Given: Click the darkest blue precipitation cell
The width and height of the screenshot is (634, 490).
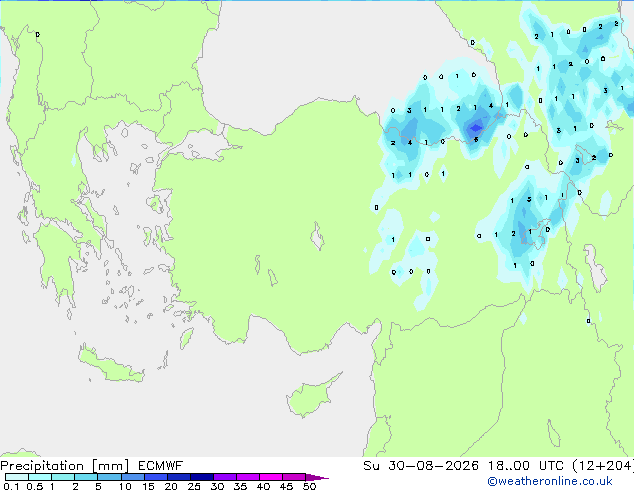Looking at the screenshot, I should coord(476,128).
